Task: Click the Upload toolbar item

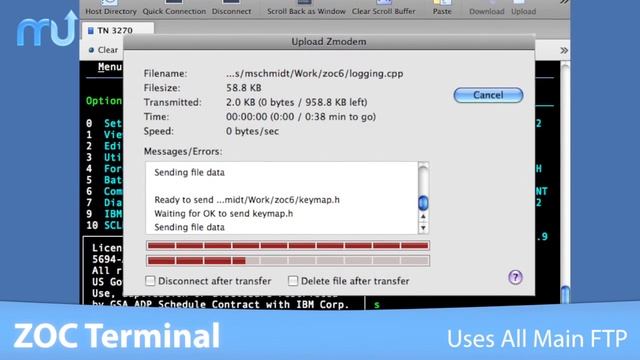Action: coord(523,8)
